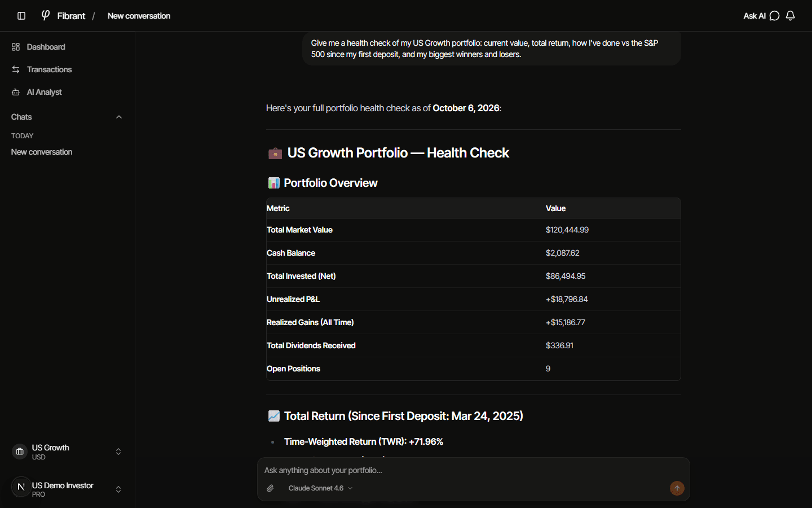Toggle the sidebar panel icon
The height and width of the screenshot is (508, 812).
click(x=21, y=16)
